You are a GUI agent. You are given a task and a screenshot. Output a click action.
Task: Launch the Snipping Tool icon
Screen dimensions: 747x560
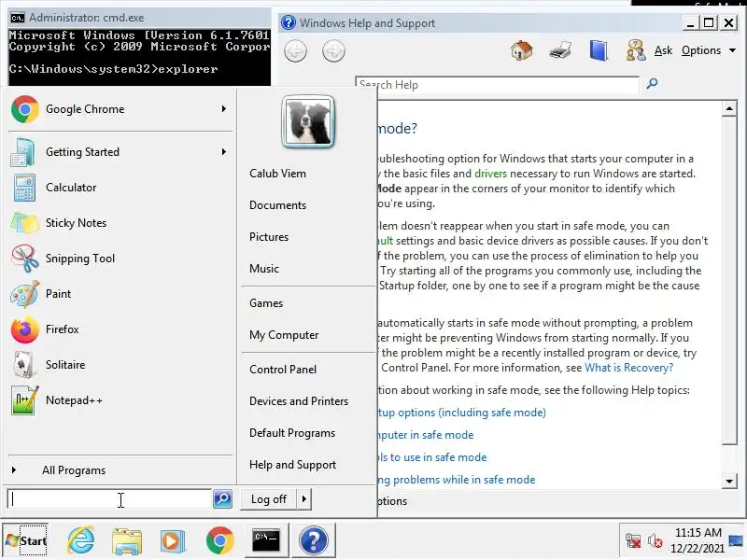tap(24, 259)
